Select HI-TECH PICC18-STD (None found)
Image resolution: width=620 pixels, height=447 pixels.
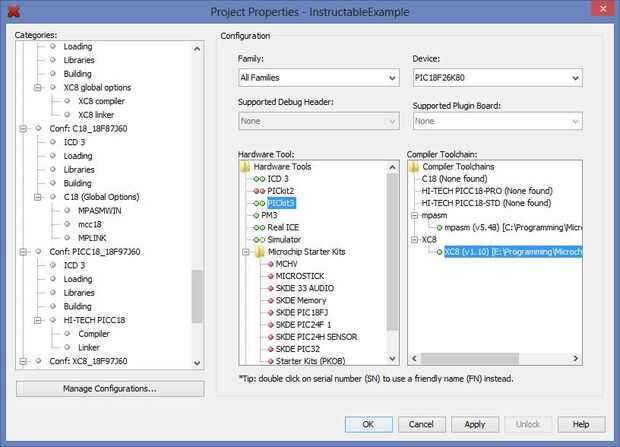(486, 203)
